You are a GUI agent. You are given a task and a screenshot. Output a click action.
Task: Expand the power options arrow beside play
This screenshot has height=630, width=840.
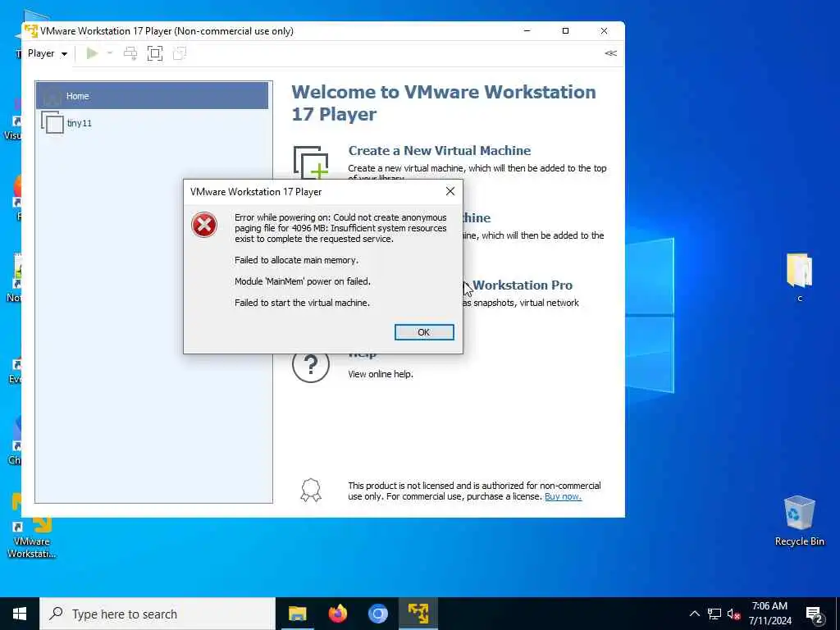coord(110,53)
